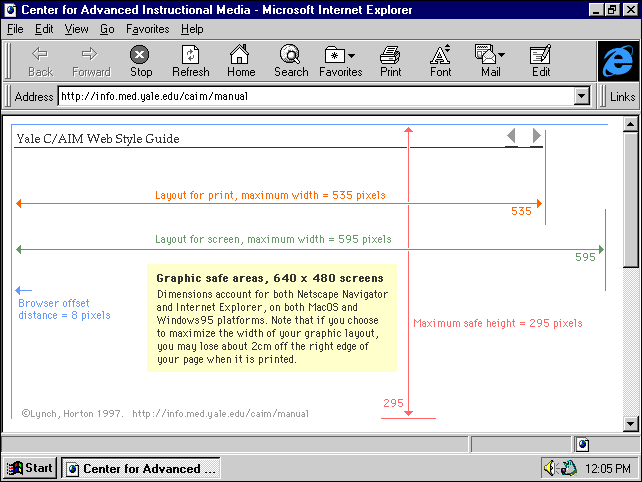Open the Help menu

192,29
